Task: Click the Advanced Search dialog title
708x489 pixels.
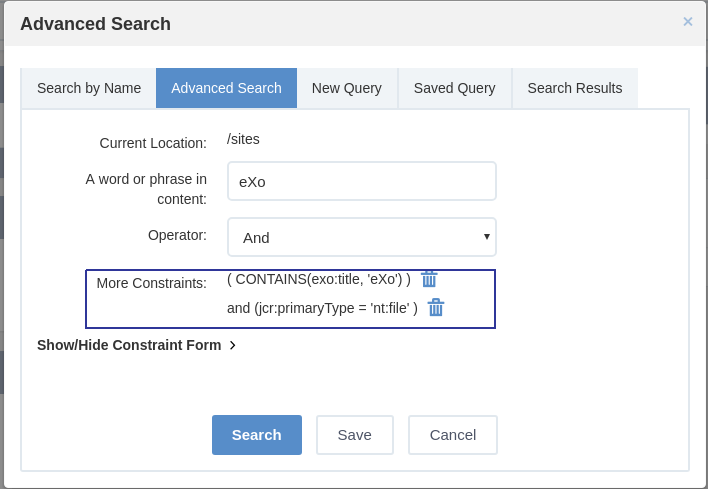Action: click(95, 24)
